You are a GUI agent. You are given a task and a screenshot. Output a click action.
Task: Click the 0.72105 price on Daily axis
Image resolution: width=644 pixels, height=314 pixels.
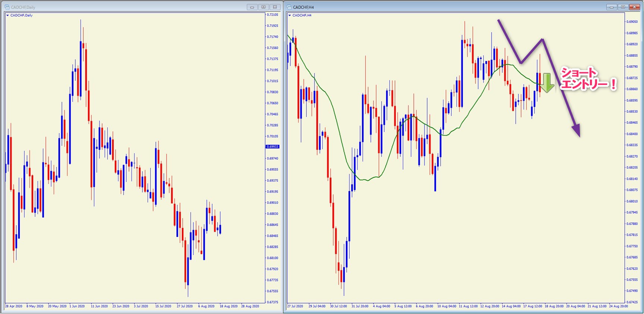(272, 15)
